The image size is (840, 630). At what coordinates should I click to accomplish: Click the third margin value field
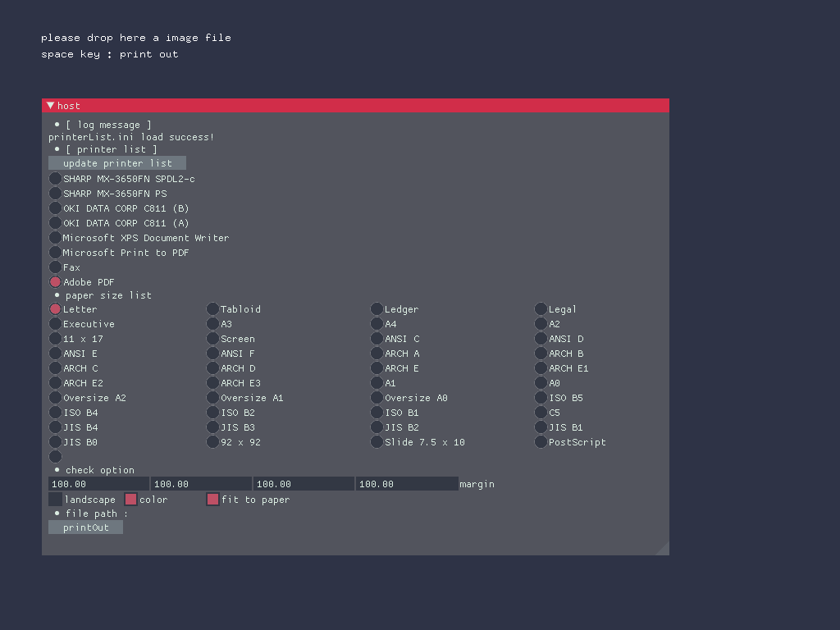point(304,484)
